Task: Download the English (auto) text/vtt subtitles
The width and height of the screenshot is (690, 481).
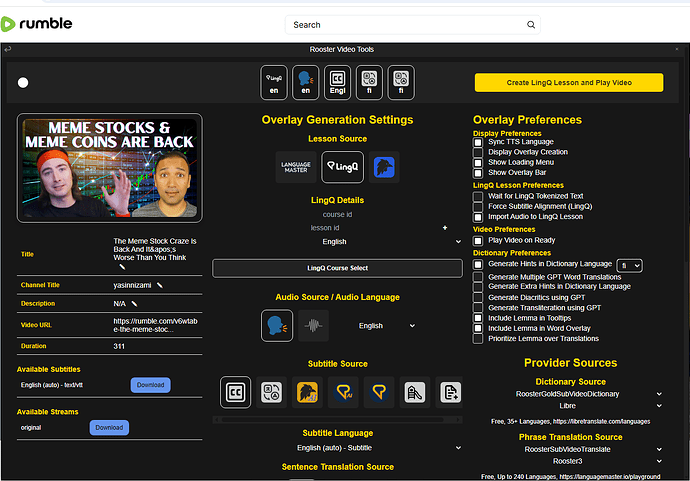Action: [x=150, y=385]
